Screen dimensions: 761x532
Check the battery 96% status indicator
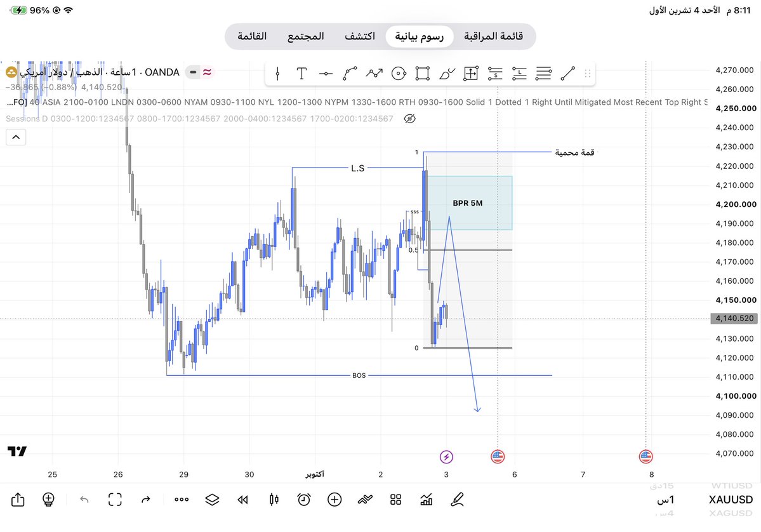[x=30, y=10]
